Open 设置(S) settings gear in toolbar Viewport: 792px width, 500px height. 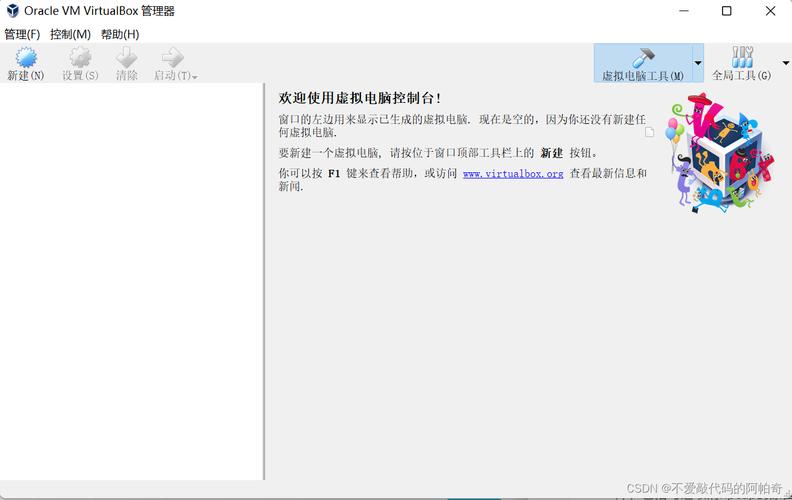tap(80, 58)
